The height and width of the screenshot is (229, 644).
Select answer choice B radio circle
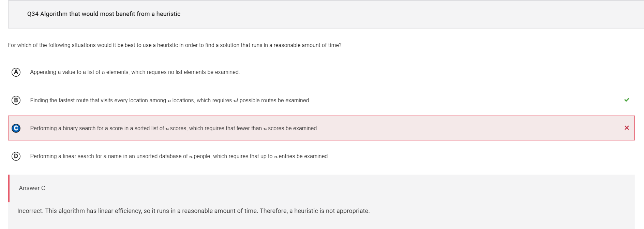(x=16, y=100)
